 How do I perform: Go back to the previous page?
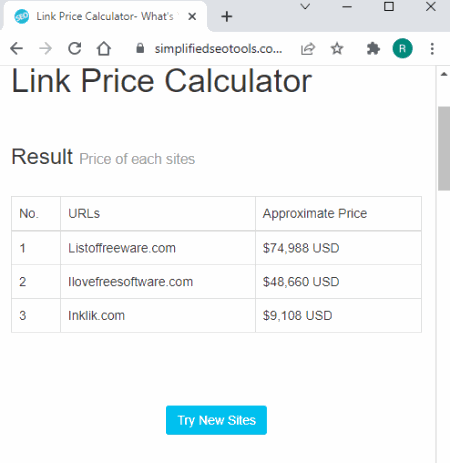[x=16, y=49]
